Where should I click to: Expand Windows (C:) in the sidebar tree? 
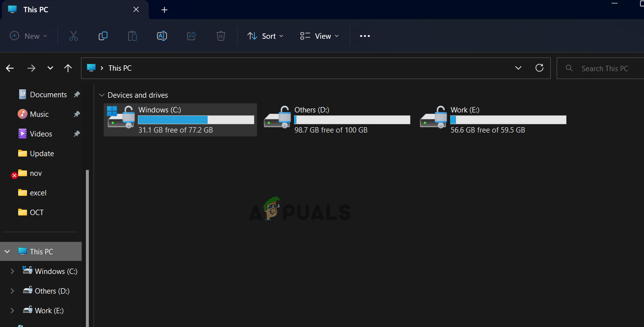12,271
